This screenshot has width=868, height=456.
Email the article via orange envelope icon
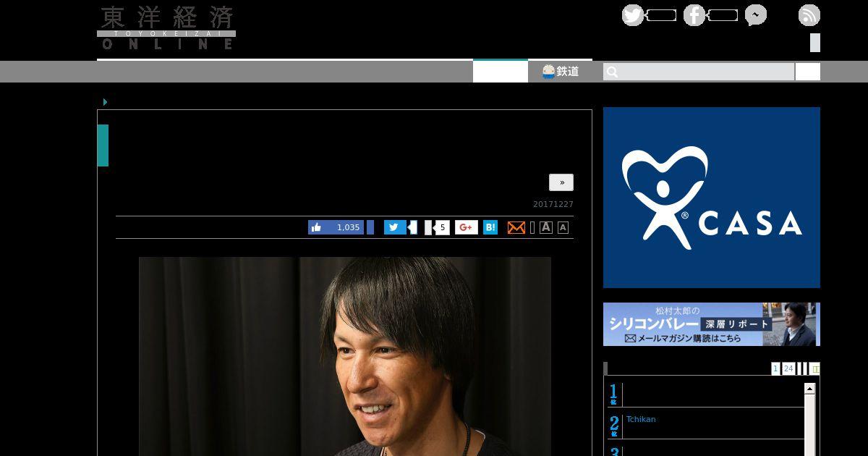tap(516, 227)
